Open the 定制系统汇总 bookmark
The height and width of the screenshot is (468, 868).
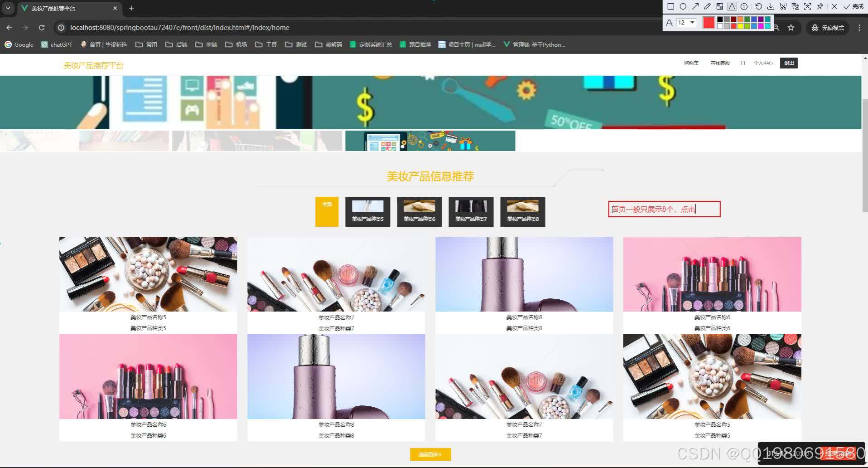[371, 44]
